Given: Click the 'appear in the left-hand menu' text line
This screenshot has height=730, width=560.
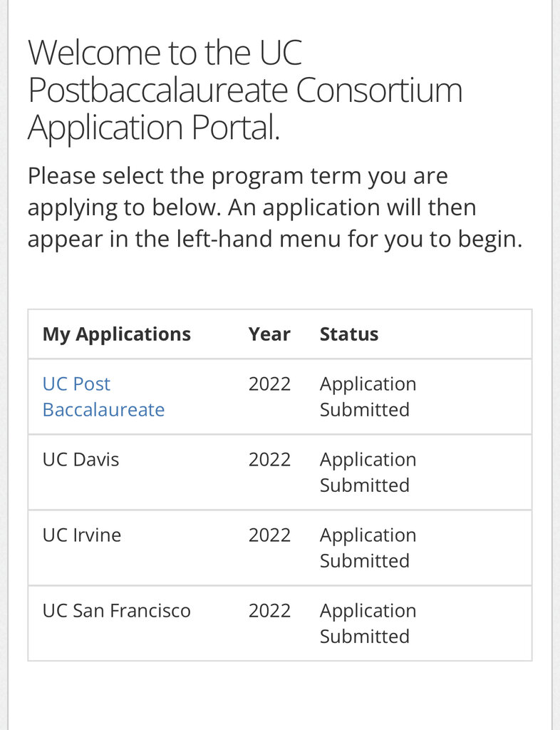Looking at the screenshot, I should pyautogui.click(x=275, y=239).
